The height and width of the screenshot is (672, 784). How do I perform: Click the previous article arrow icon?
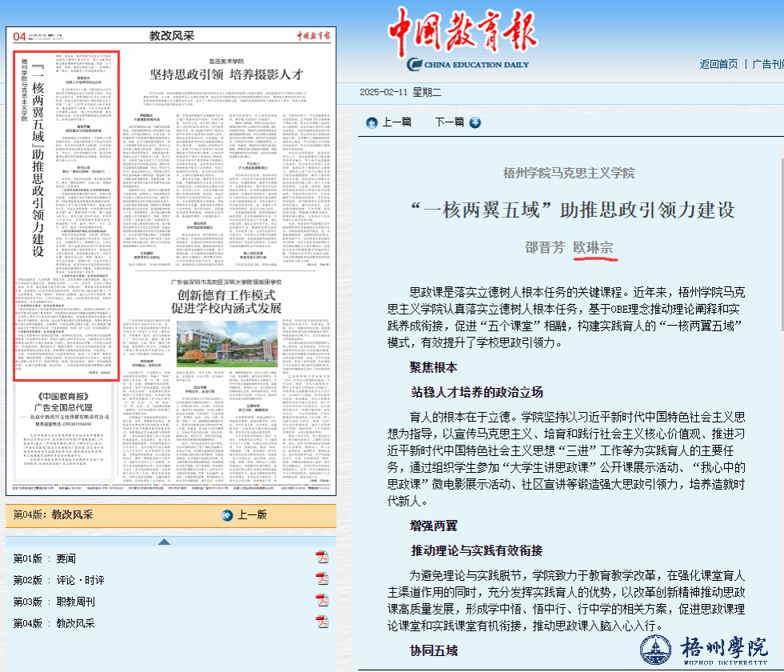click(371, 122)
